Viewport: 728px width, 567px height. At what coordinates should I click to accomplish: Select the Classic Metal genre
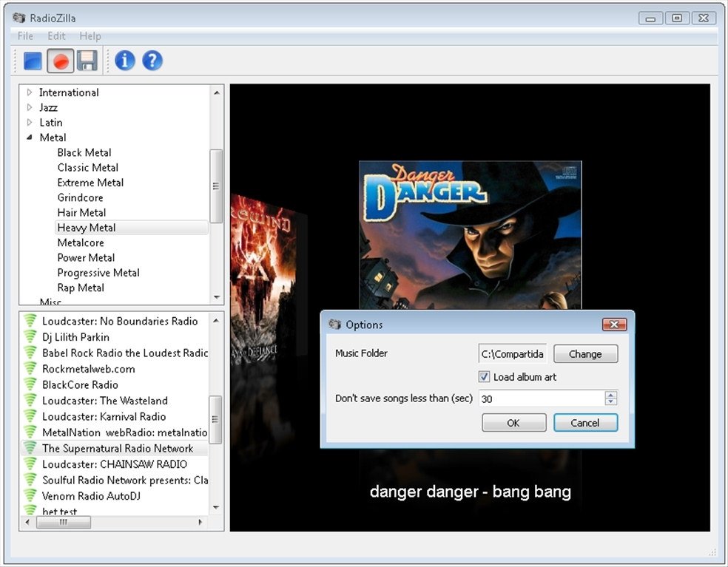coord(88,168)
